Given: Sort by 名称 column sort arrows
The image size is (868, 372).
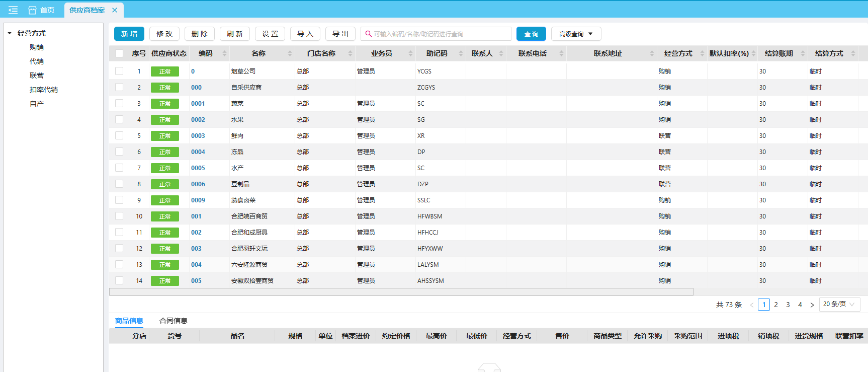Looking at the screenshot, I should coord(290,53).
